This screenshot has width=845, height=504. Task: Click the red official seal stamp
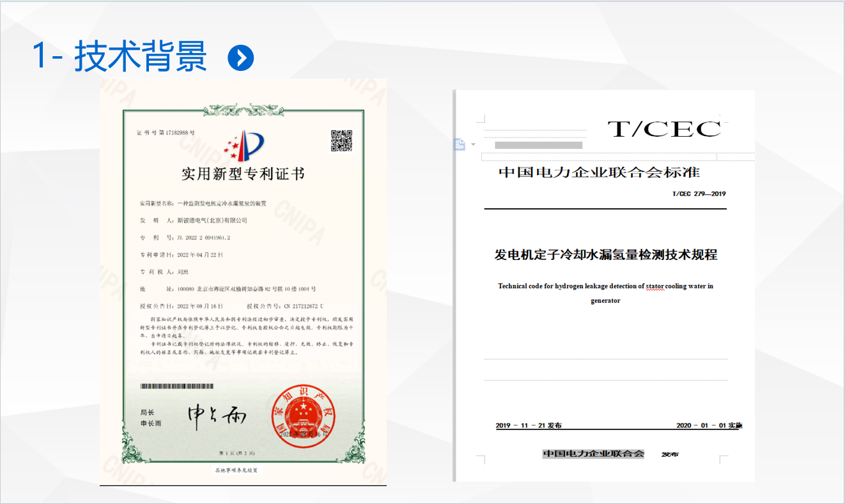coord(304,415)
